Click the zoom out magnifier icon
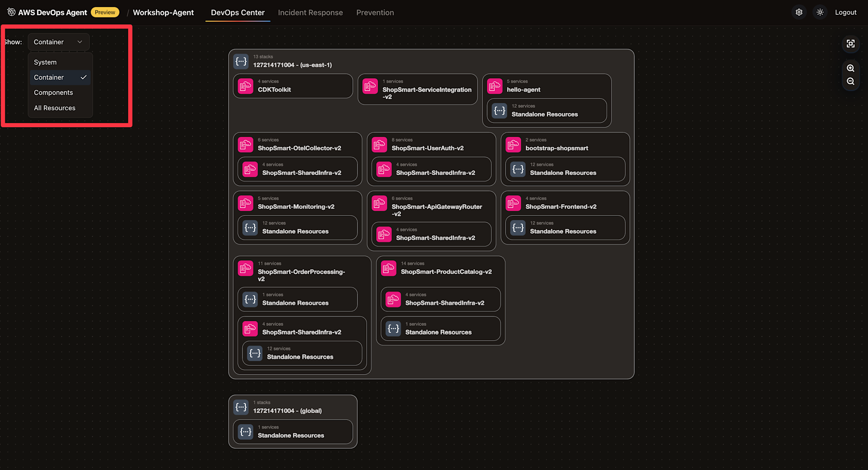The width and height of the screenshot is (868, 470). 851,81
